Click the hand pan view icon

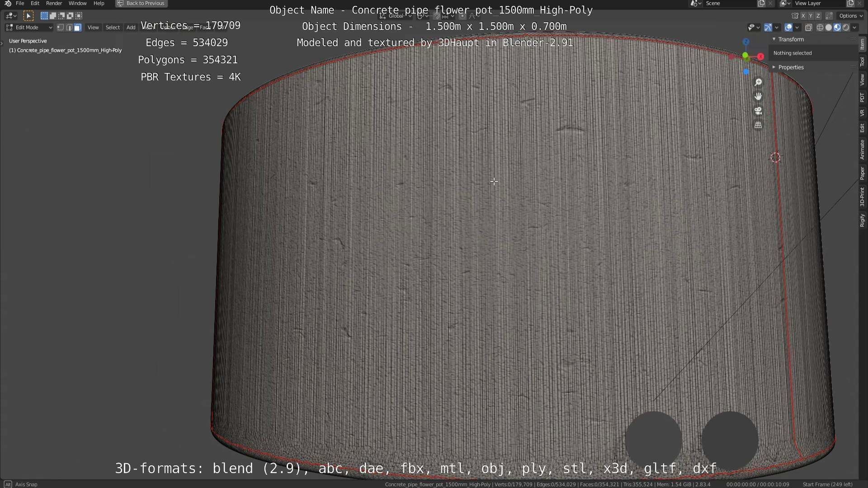pyautogui.click(x=758, y=97)
